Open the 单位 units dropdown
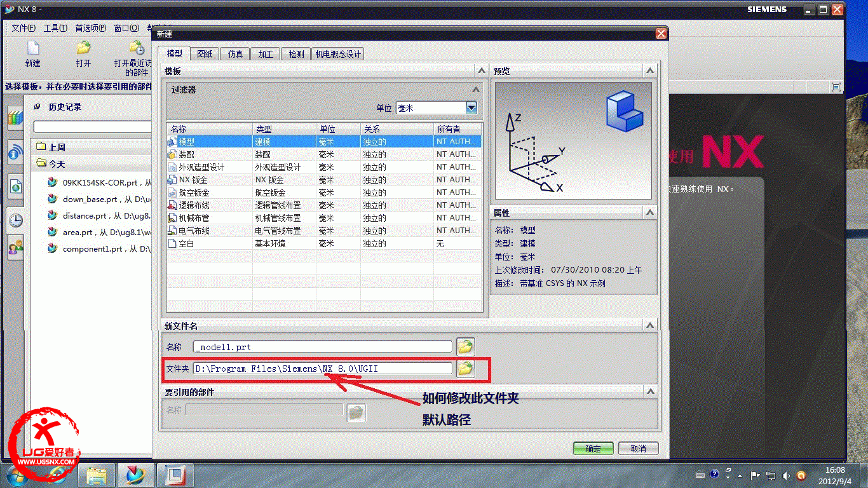 tap(471, 108)
